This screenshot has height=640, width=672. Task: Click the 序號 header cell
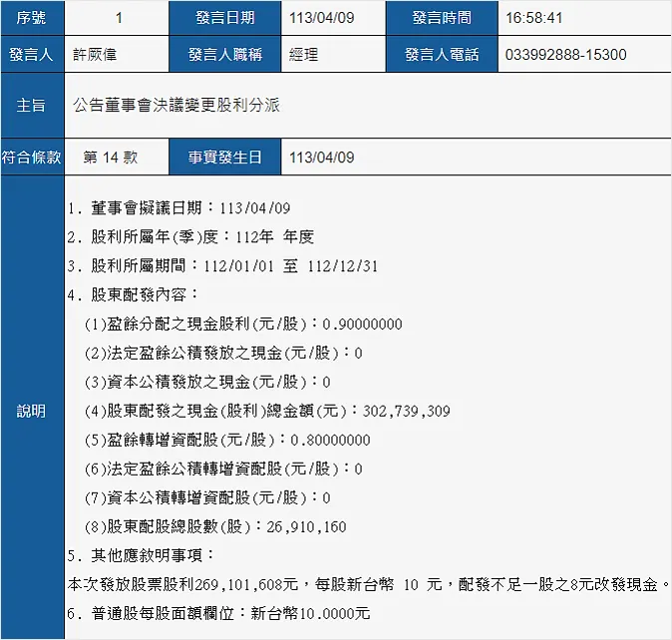[32, 18]
